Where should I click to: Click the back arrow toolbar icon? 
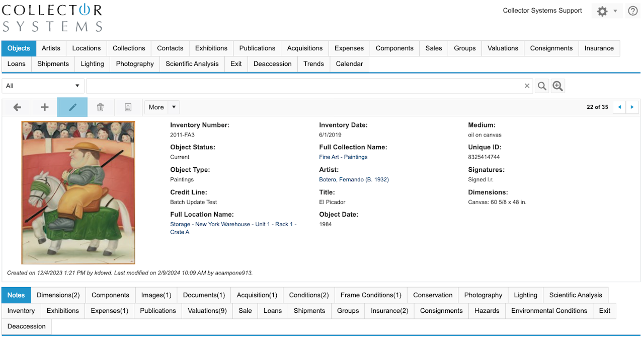[17, 107]
